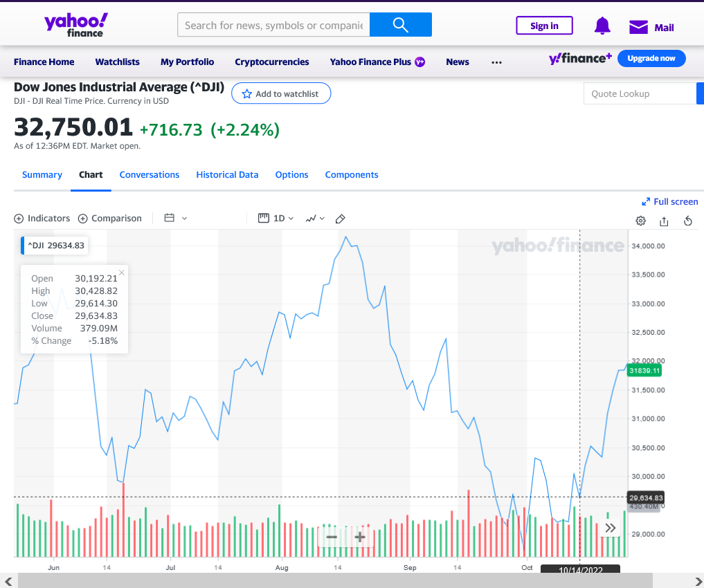Reset the chart with the undo icon
The image size is (704, 588).
pos(688,221)
